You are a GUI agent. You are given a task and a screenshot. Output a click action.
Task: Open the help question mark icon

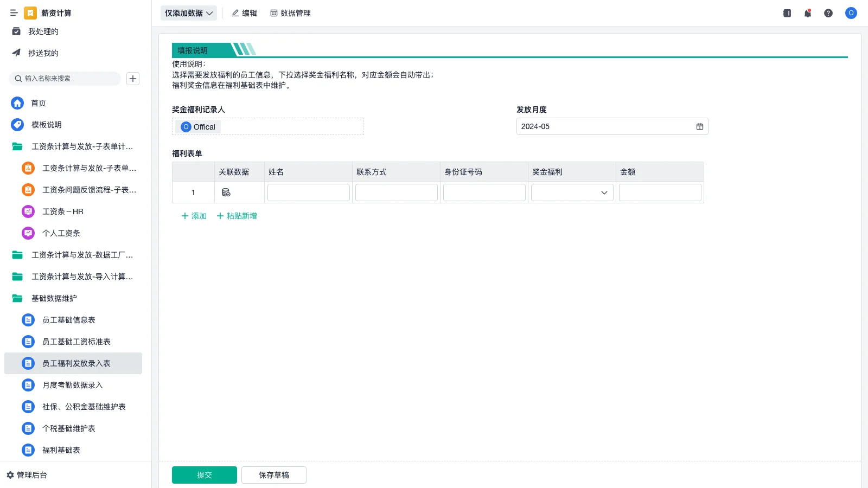pos(828,13)
